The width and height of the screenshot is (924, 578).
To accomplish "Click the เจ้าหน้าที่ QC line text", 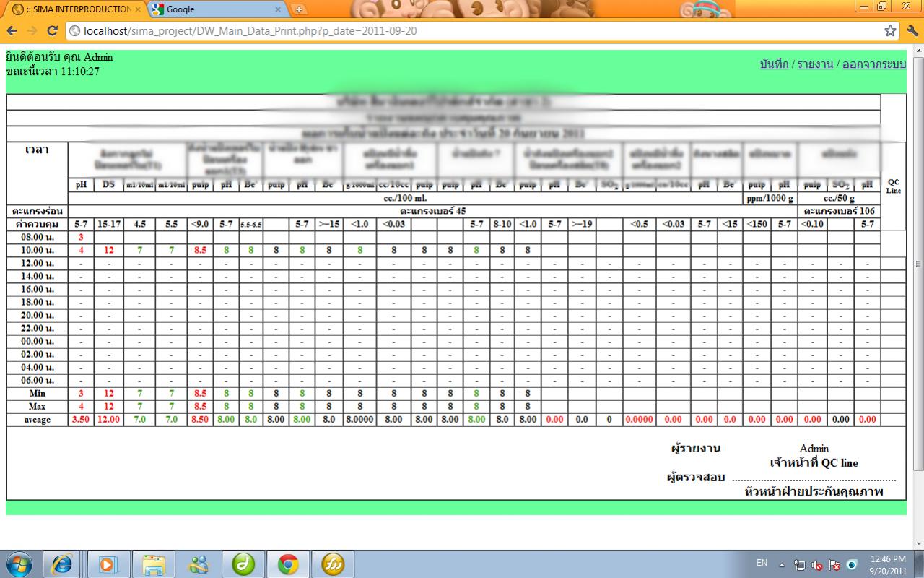I will (x=814, y=463).
